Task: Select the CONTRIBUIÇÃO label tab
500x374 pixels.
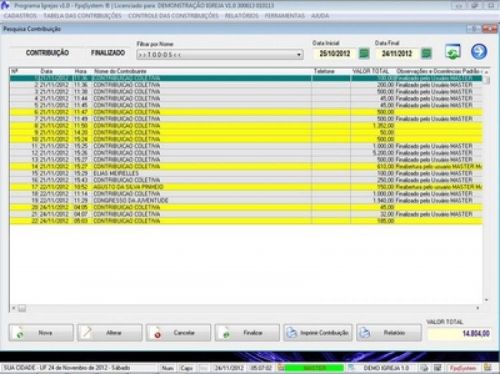Action: tap(47, 53)
